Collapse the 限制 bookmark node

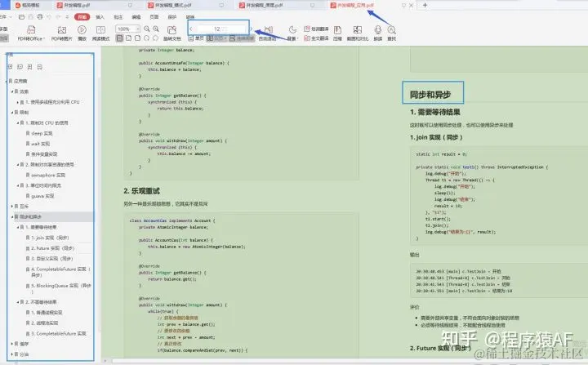[12, 113]
